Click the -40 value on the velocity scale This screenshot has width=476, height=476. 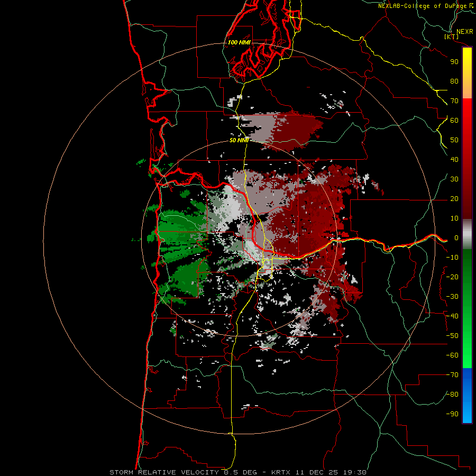point(452,316)
